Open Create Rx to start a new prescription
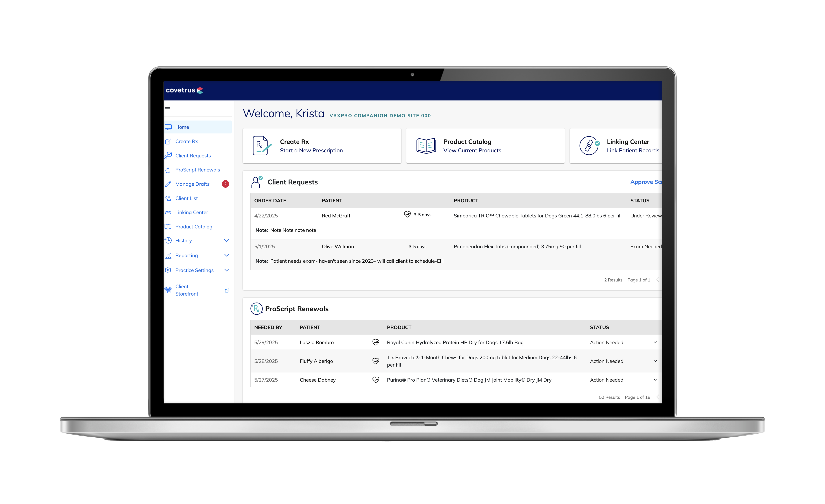This screenshot has width=825, height=504. pos(321,146)
